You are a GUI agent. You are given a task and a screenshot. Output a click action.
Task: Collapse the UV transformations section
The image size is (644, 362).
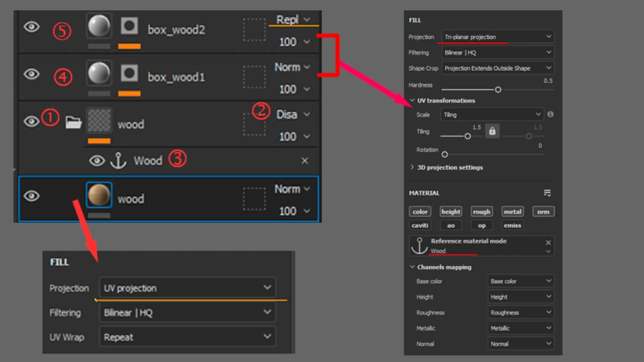[412, 101]
